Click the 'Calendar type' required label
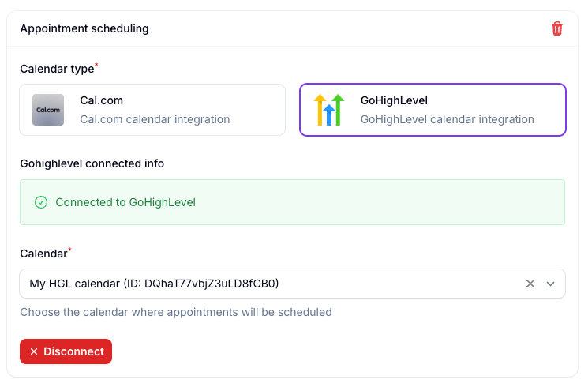Viewport: 588px width, 387px height. [x=59, y=68]
